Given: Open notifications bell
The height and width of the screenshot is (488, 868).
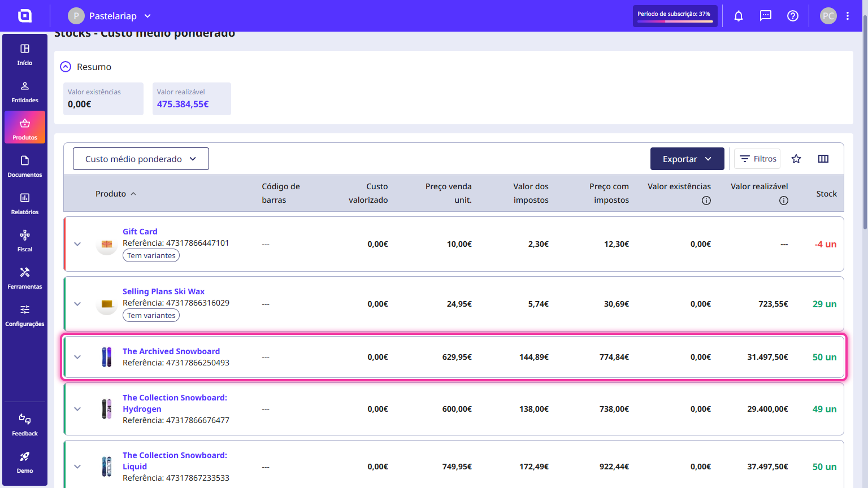Looking at the screenshot, I should click(739, 16).
